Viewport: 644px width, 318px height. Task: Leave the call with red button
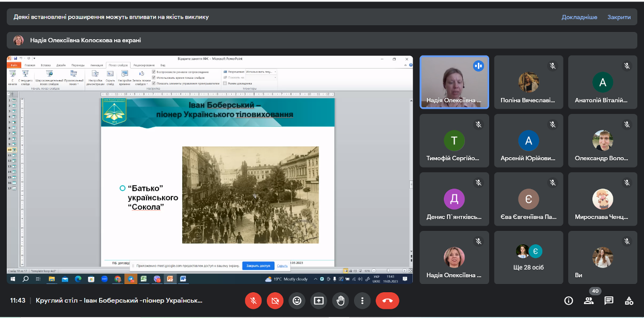point(387,300)
